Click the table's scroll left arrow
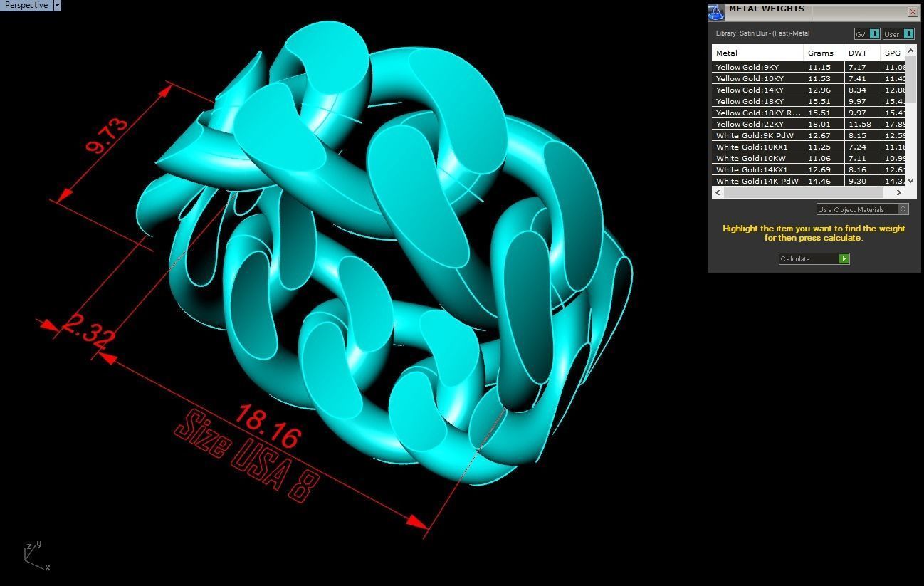The width and height of the screenshot is (924, 586). [718, 192]
